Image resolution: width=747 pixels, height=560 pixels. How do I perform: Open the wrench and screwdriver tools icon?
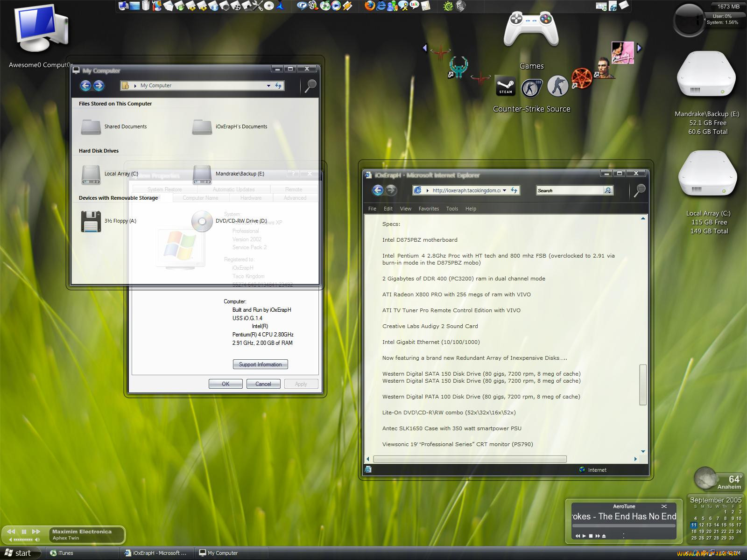point(258,6)
